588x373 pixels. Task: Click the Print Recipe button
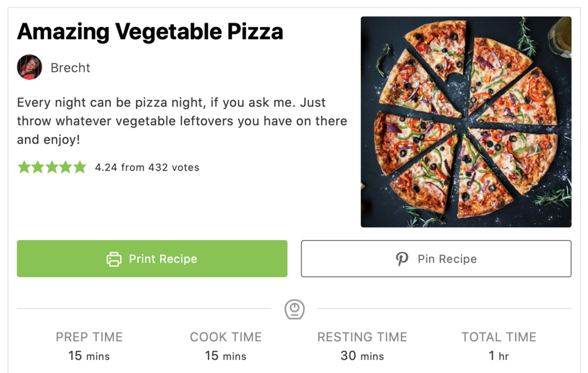tap(152, 259)
